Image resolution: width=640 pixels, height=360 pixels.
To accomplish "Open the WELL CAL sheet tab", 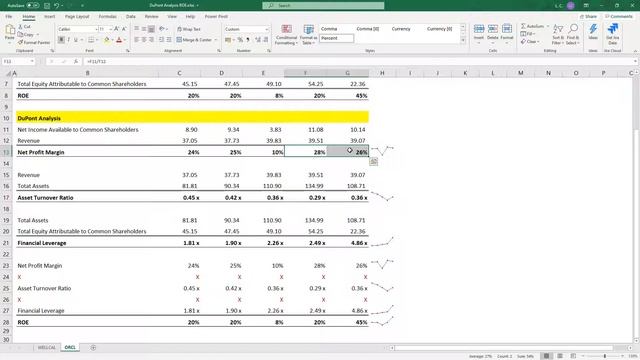I will click(x=47, y=348).
